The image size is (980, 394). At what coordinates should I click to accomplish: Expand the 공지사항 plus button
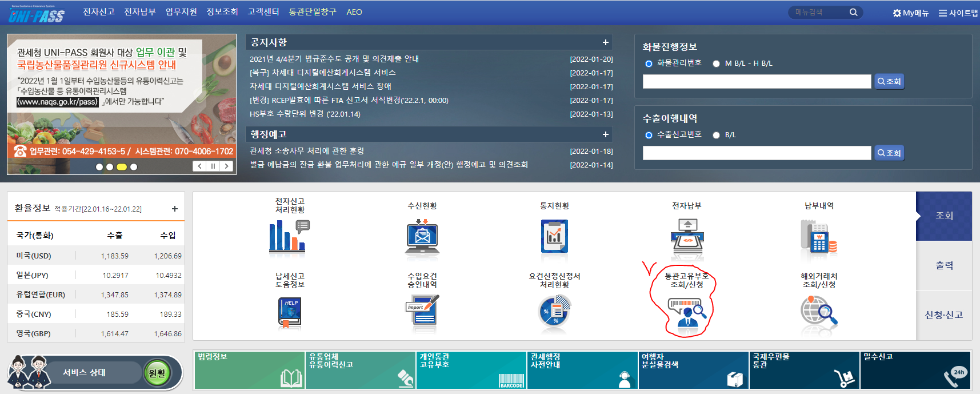[605, 42]
